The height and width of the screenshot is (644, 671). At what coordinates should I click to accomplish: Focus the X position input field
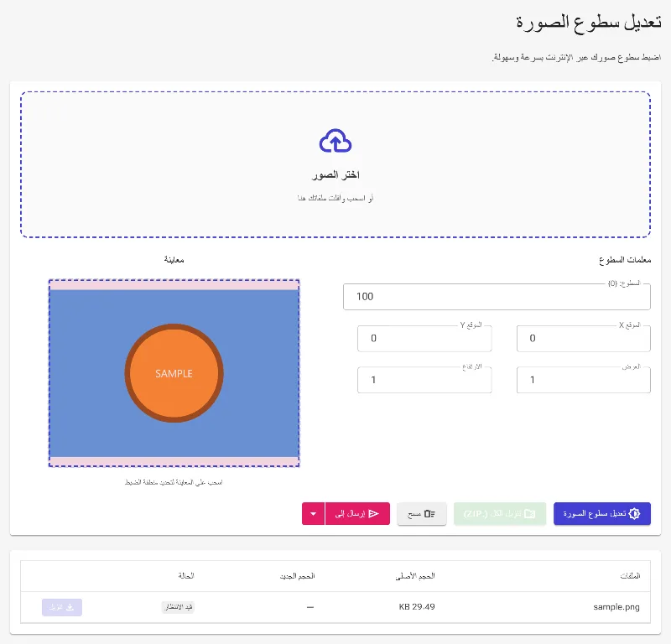coord(583,339)
